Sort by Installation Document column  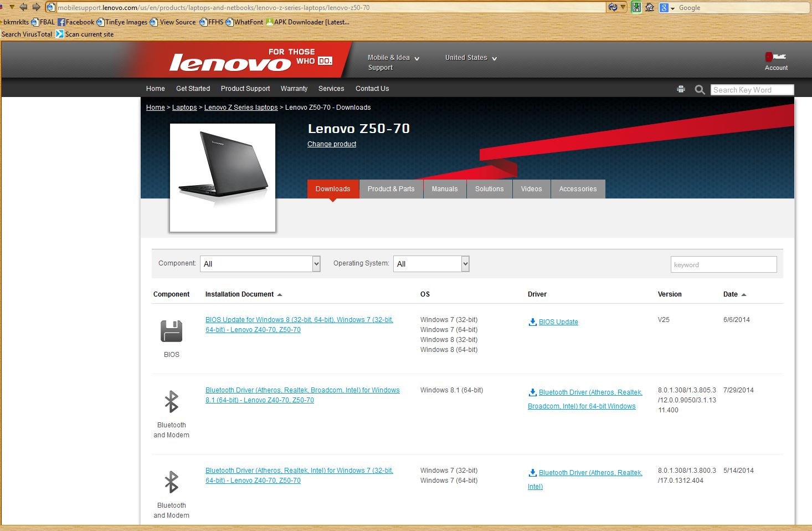tap(244, 294)
